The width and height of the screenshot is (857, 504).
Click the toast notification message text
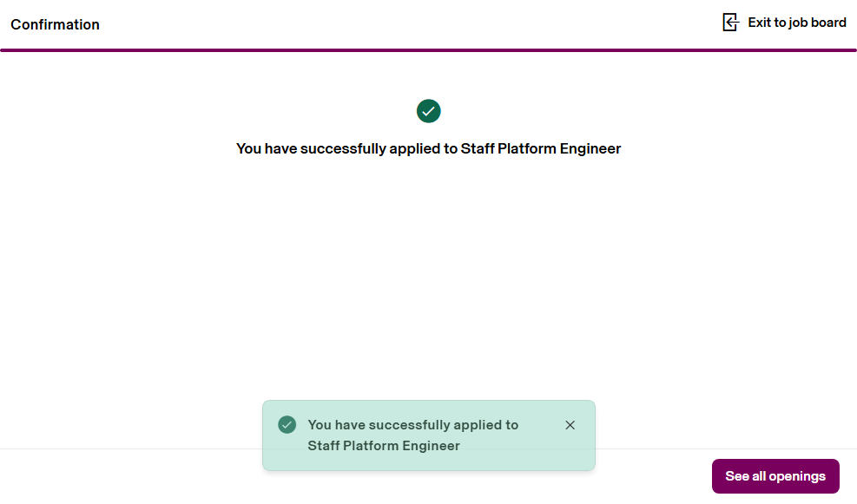click(412, 435)
